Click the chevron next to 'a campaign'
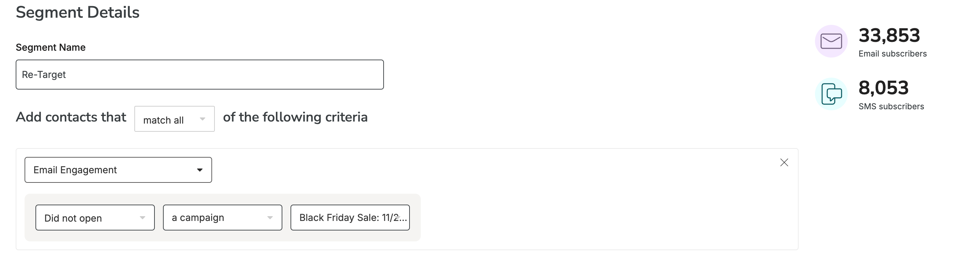980x256 pixels. pos(270,218)
